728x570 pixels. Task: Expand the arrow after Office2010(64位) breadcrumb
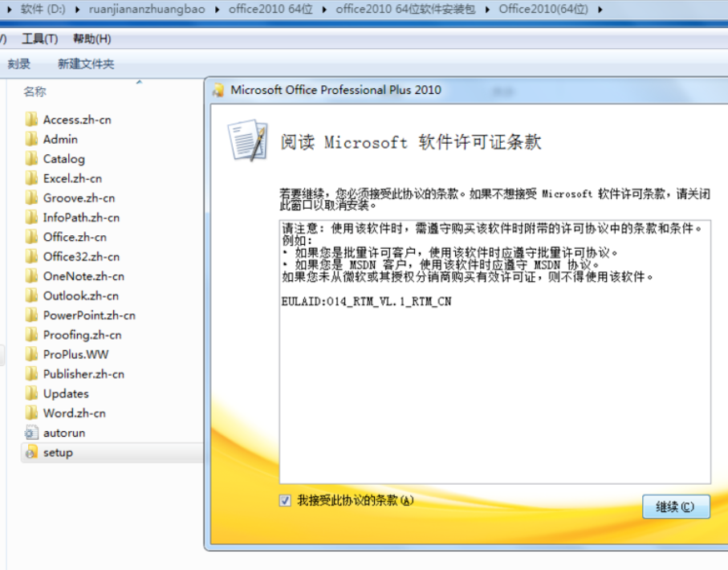tap(600, 10)
